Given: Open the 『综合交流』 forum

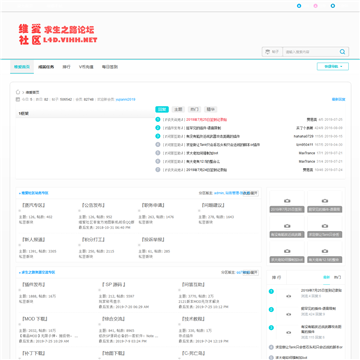Looking at the screenshot, I should pyautogui.click(x=113, y=319).
